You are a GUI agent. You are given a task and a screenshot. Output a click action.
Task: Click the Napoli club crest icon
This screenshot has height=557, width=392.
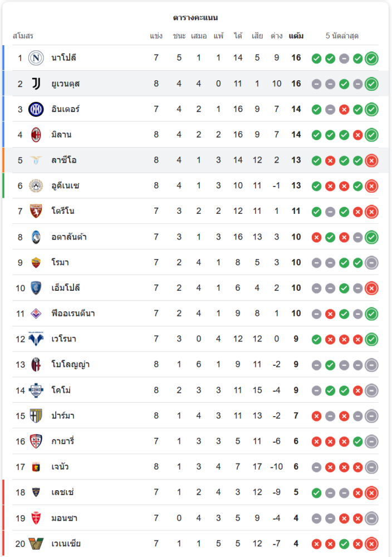coord(36,58)
